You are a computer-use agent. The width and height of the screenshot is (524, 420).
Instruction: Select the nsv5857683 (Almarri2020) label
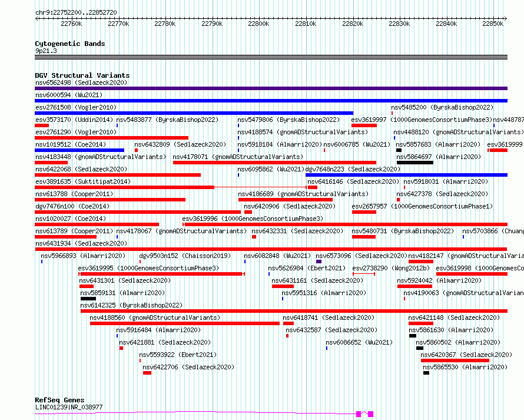438,144
